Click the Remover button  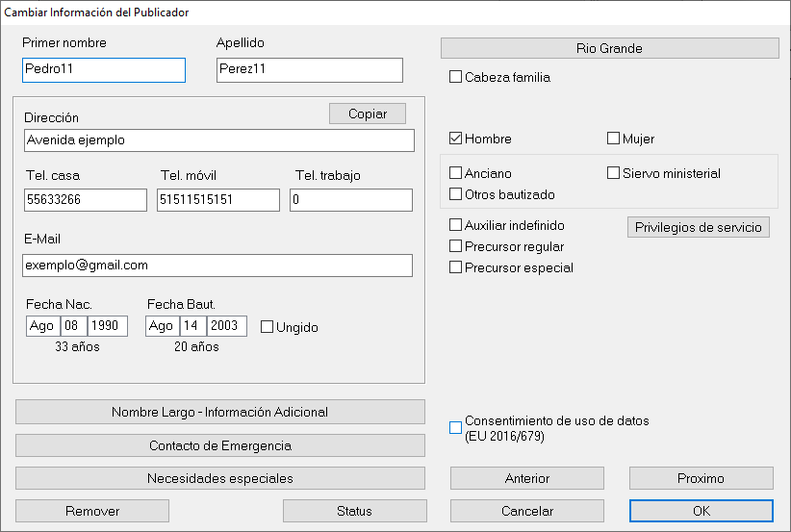pyautogui.click(x=92, y=511)
